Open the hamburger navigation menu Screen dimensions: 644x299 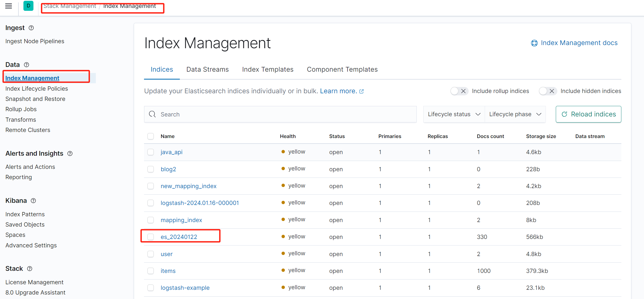(x=9, y=6)
